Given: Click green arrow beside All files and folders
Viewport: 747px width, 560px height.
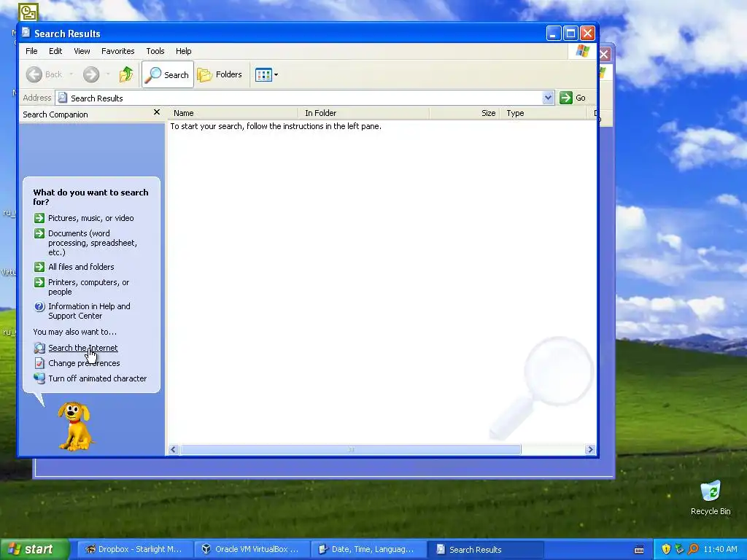Looking at the screenshot, I should coord(39,267).
